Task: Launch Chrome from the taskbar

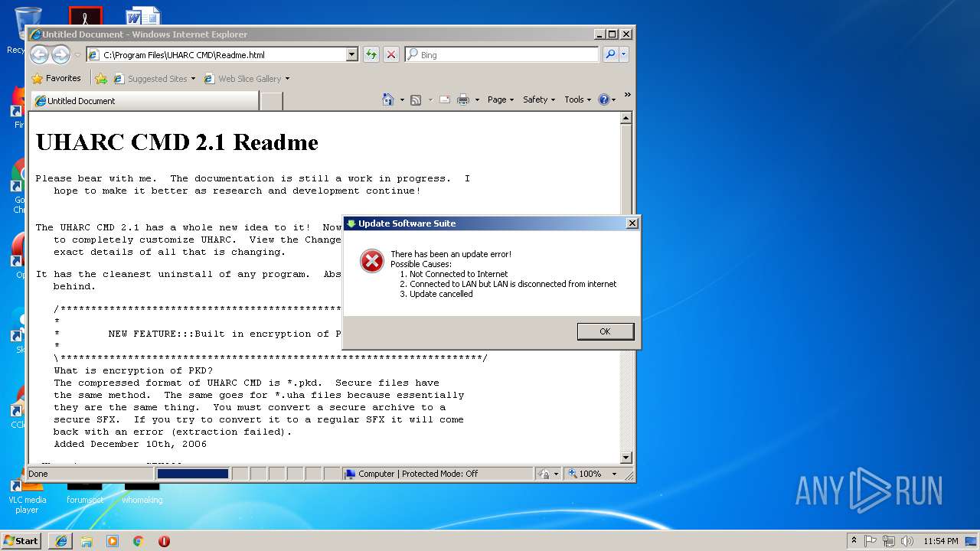Action: point(139,540)
